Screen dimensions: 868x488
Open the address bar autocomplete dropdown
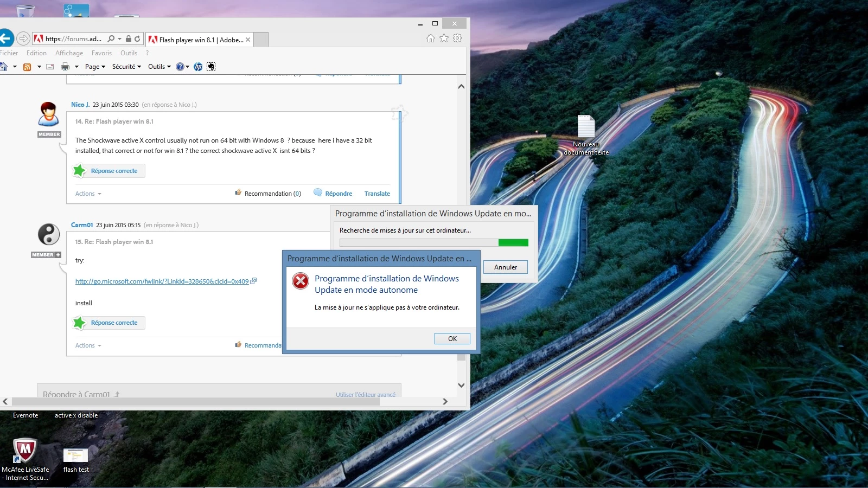[x=119, y=39]
